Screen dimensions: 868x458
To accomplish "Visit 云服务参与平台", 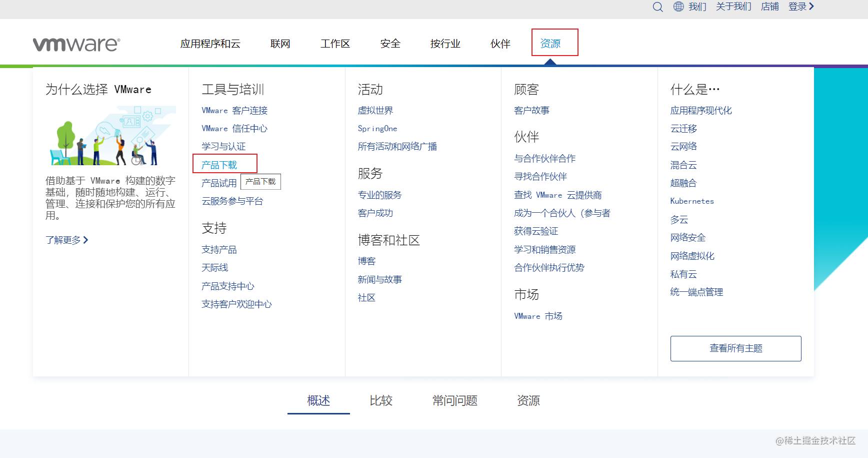I will (x=232, y=201).
